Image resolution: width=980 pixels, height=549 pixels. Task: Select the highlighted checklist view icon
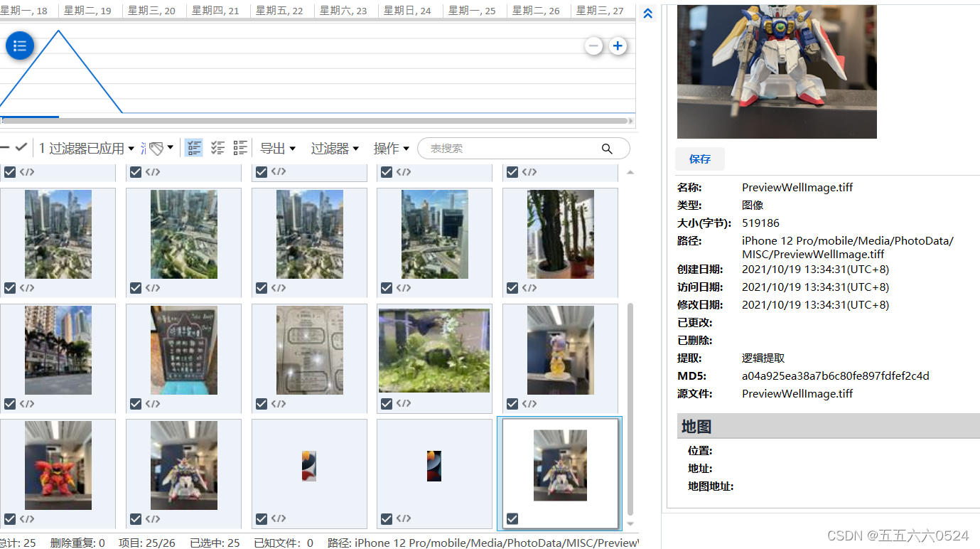coord(193,148)
